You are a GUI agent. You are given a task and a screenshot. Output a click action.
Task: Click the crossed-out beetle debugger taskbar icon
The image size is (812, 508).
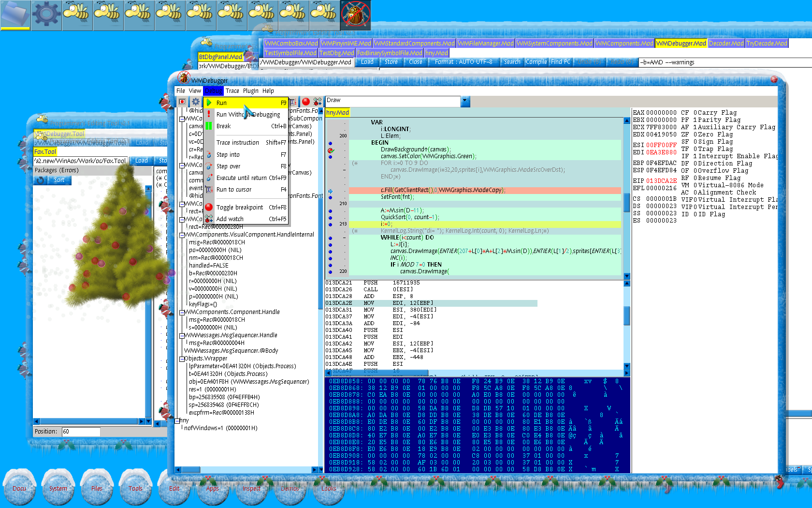[356, 15]
